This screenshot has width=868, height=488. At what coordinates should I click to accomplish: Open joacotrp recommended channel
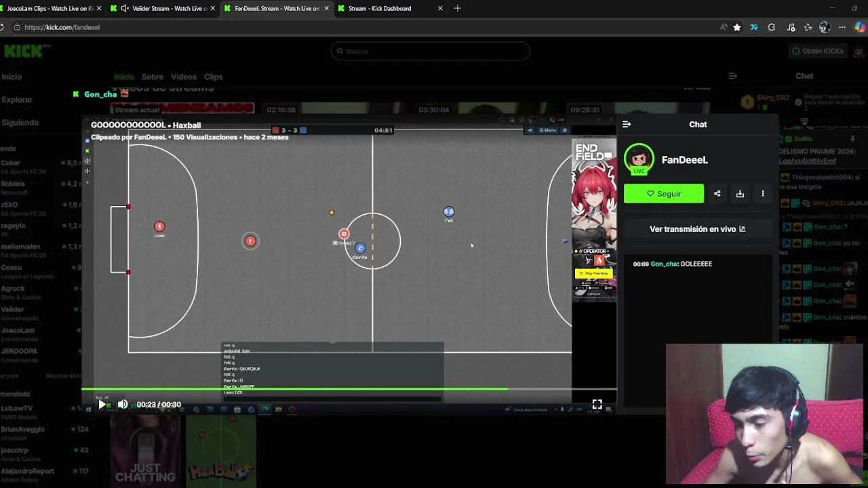[x=44, y=454]
